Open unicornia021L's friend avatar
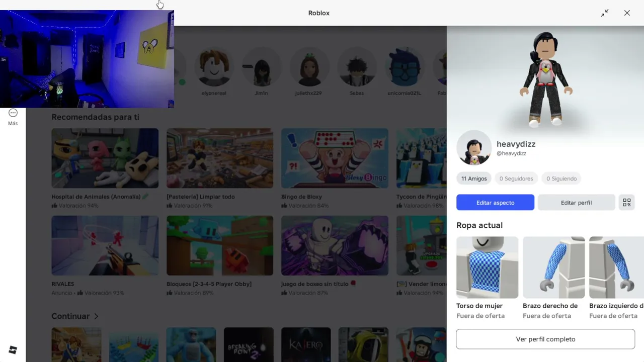The width and height of the screenshot is (644, 362). tap(404, 68)
